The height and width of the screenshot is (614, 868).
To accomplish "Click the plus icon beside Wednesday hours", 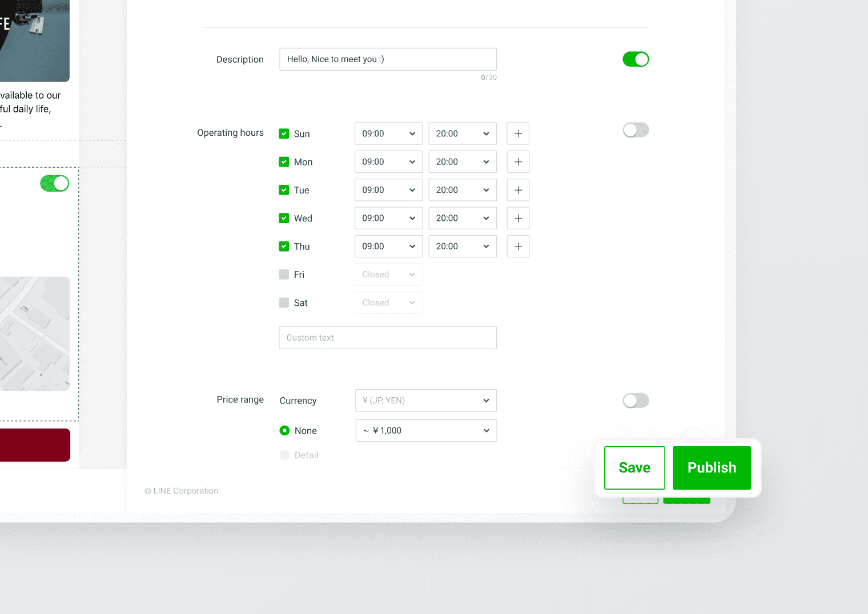I will click(518, 218).
